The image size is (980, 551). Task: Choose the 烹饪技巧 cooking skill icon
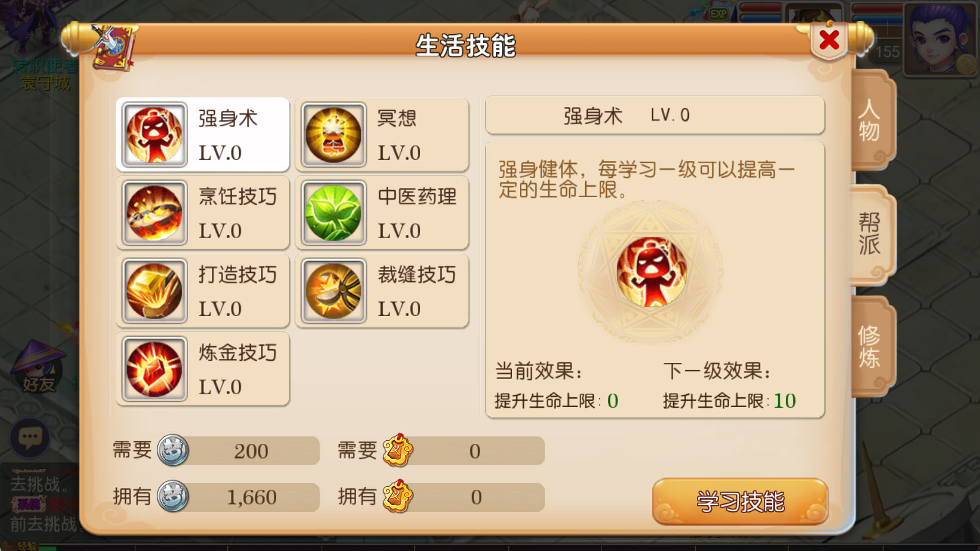pos(154,213)
